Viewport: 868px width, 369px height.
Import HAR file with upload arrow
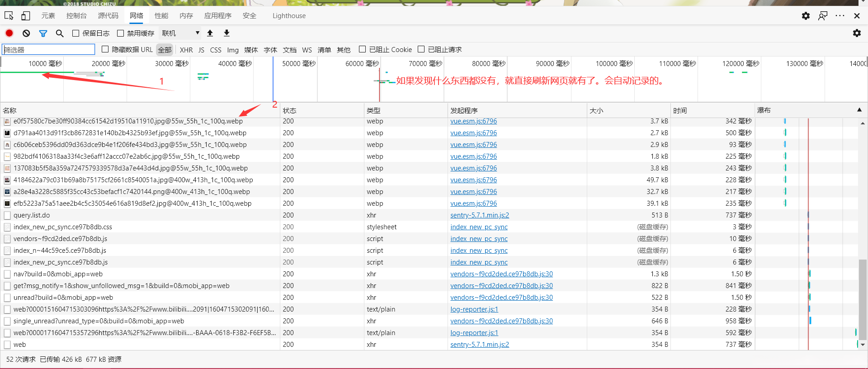210,33
